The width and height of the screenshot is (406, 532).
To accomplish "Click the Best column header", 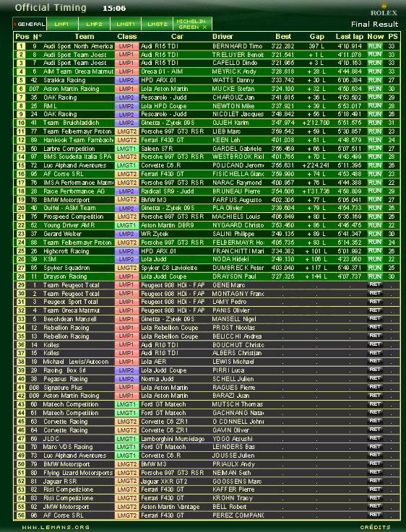I will 283,37.
